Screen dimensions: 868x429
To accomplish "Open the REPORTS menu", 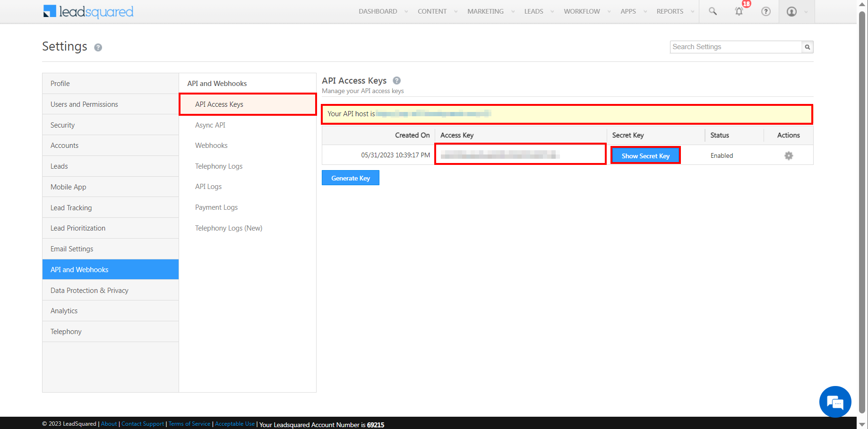I will coord(670,11).
